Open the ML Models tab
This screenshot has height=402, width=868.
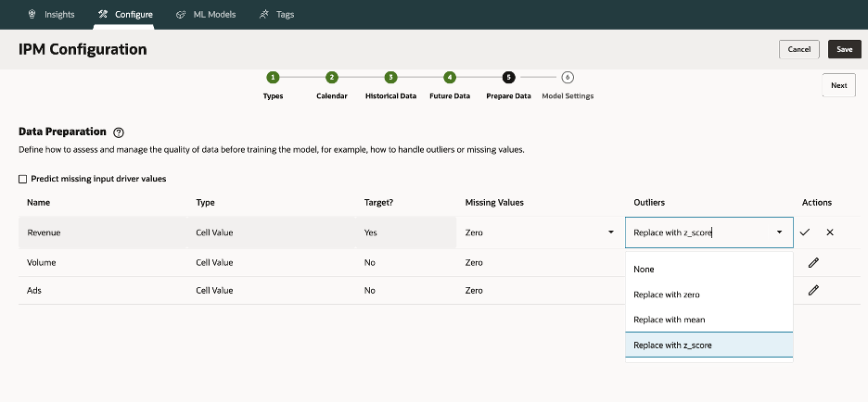click(x=205, y=15)
